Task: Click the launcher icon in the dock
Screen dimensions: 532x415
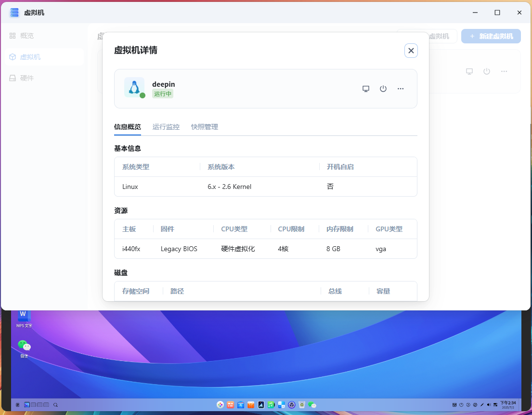Action: click(220, 405)
